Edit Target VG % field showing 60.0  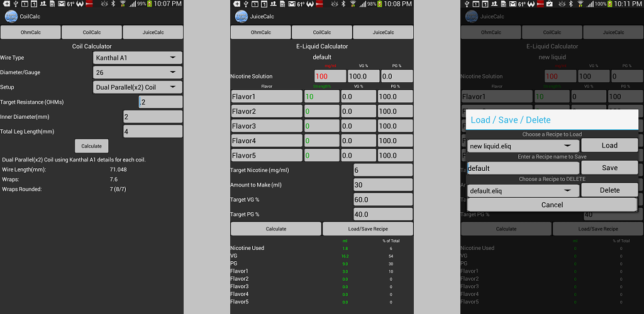pyautogui.click(x=383, y=200)
